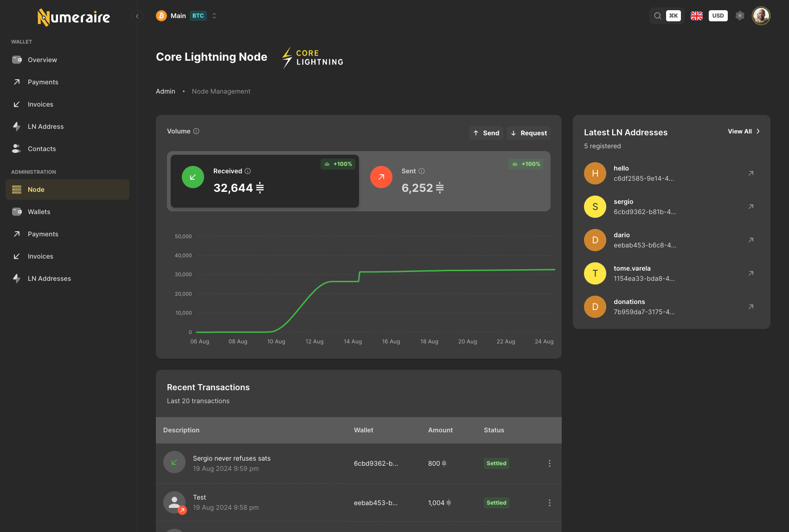Click the Amount column header

point(440,430)
